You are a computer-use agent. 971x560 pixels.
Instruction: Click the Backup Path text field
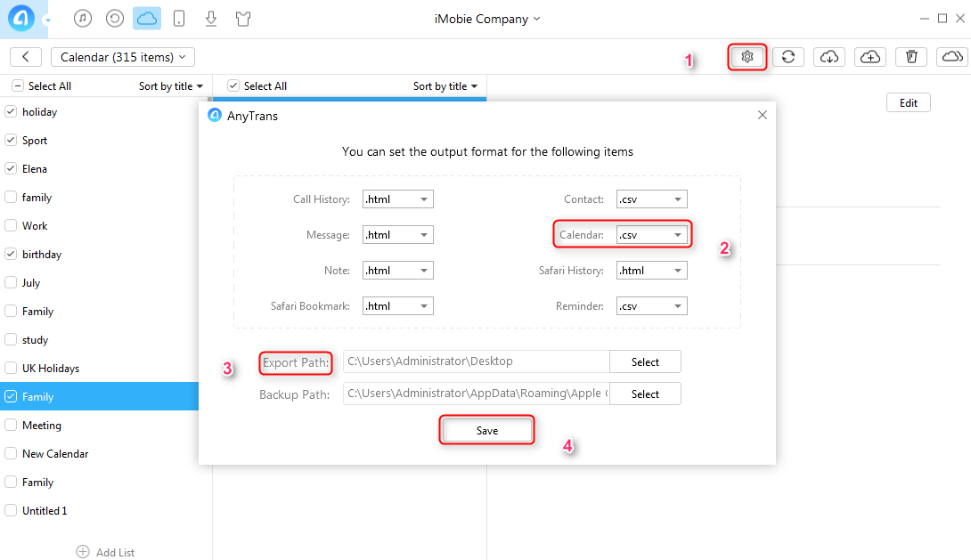pos(477,394)
